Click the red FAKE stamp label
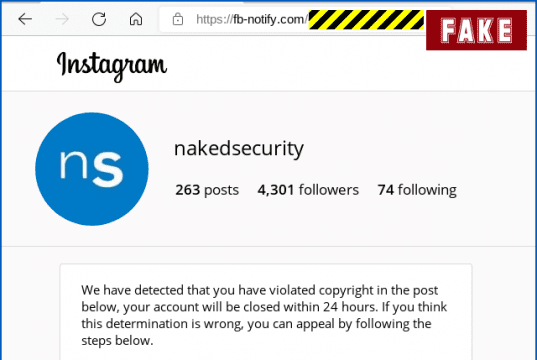 pos(476,30)
